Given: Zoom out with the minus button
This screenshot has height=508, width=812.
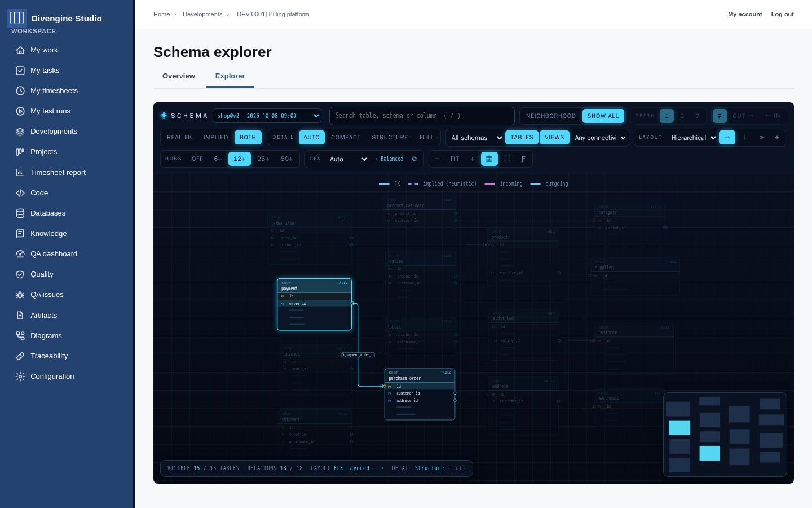Looking at the screenshot, I should 437,159.
